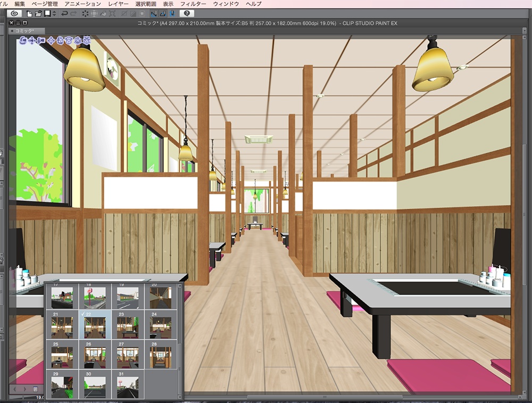Select the rotate 3D object icon

point(60,40)
